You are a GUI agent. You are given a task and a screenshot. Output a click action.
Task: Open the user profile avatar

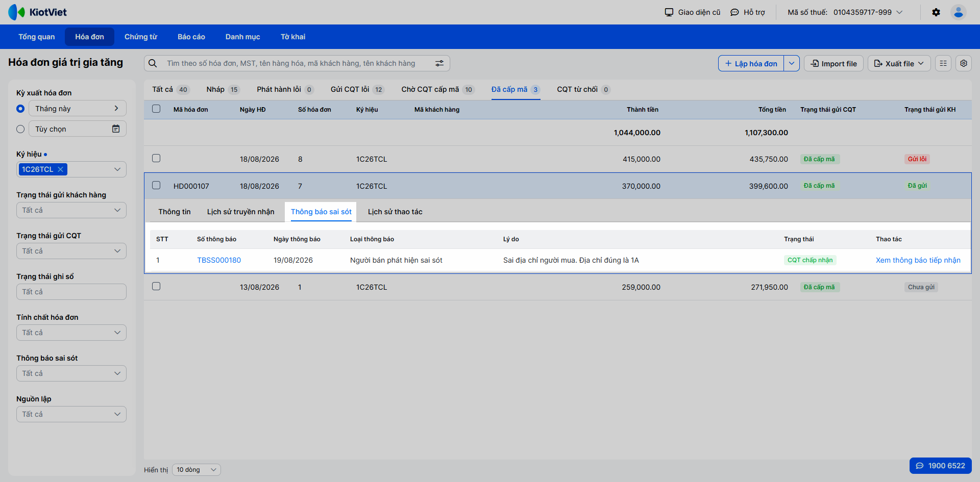959,12
